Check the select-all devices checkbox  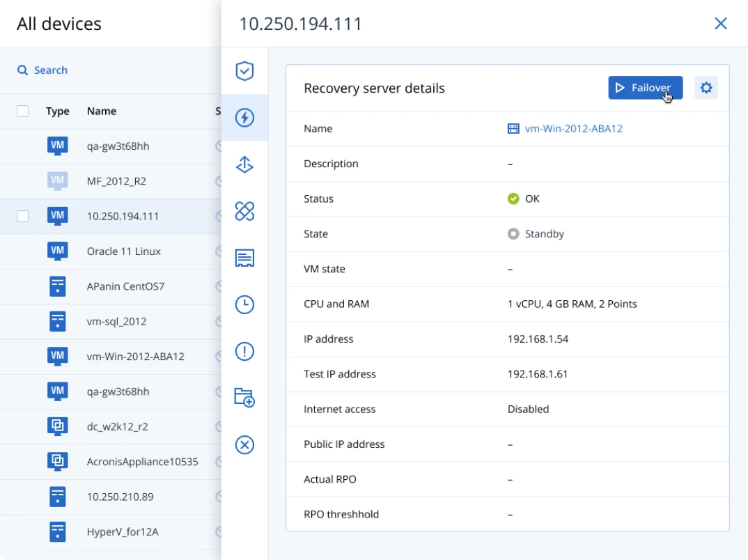click(x=22, y=111)
